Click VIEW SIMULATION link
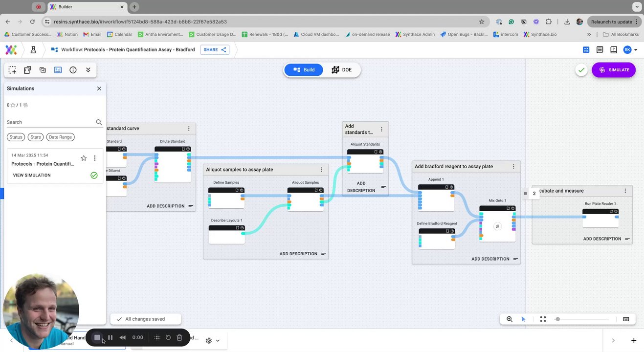 [32, 175]
